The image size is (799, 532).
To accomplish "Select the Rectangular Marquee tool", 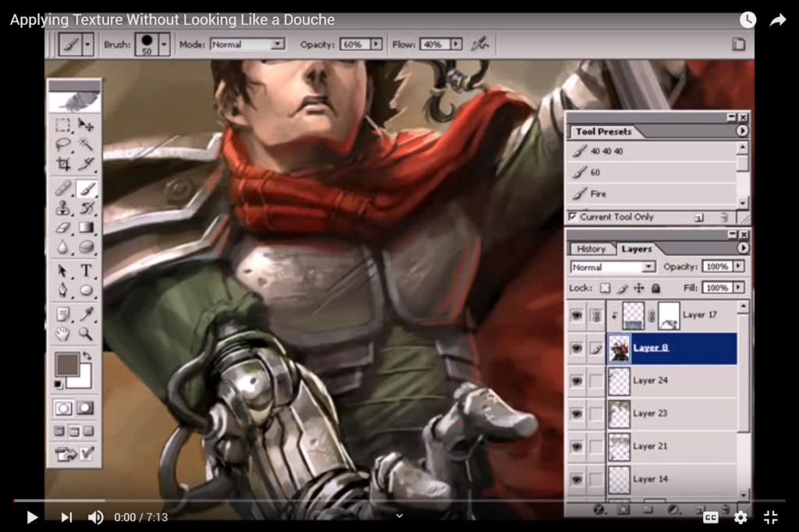I will (x=62, y=125).
